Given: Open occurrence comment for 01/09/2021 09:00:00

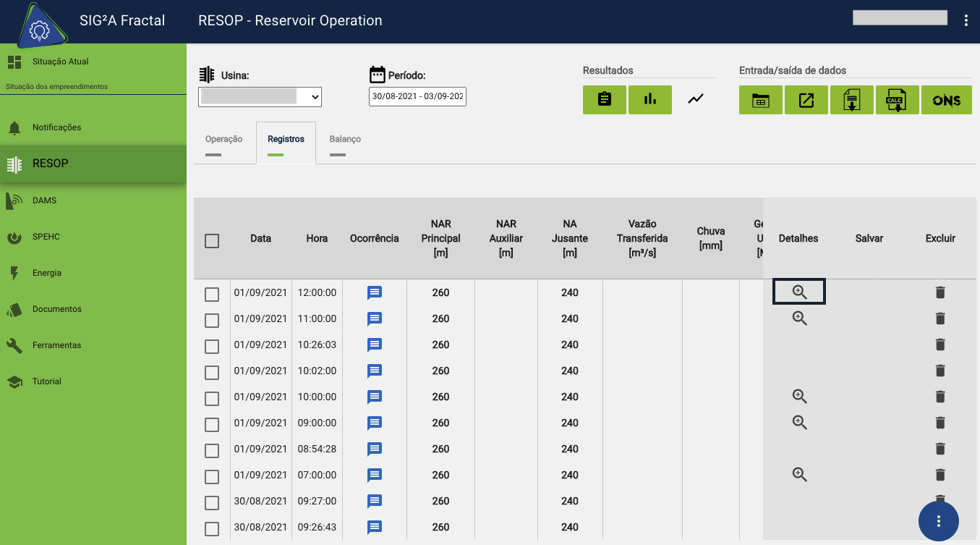Looking at the screenshot, I should click(x=374, y=423).
